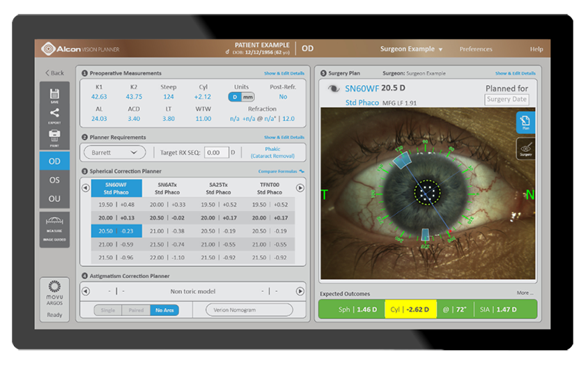Select 20.50 | -0.02 SN6ATx power
The image size is (588, 365).
[167, 218]
